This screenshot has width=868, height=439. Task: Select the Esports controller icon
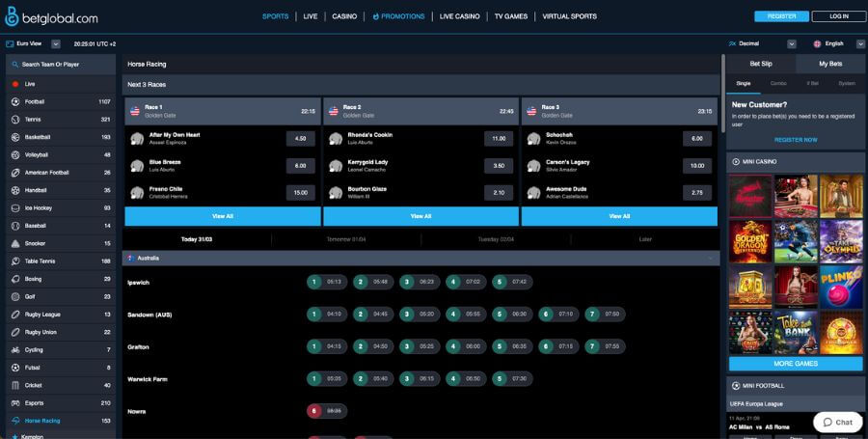(x=15, y=403)
